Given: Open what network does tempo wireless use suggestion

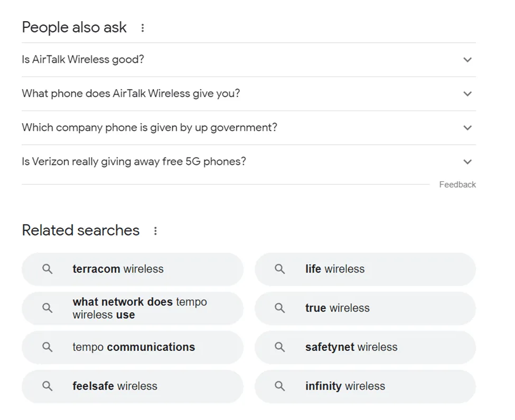Looking at the screenshot, I should (x=140, y=308).
